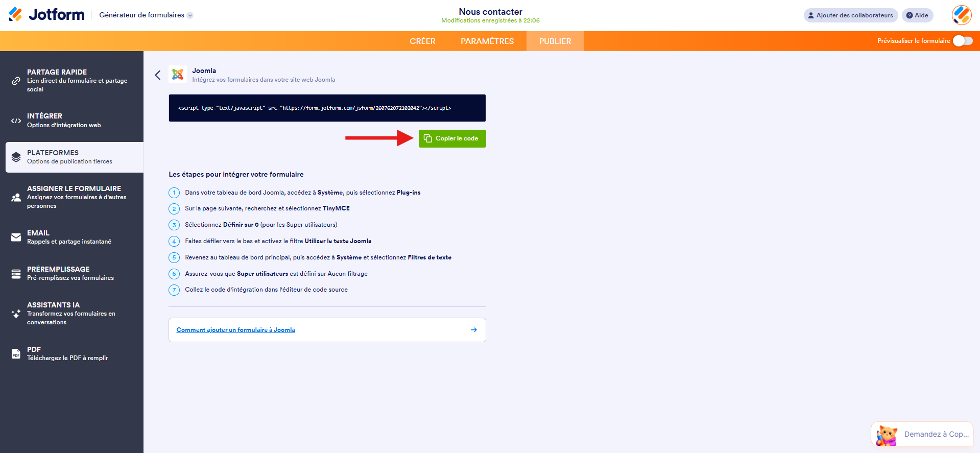980x453 pixels.
Task: Switch to the CRÉER tab
Action: click(422, 41)
